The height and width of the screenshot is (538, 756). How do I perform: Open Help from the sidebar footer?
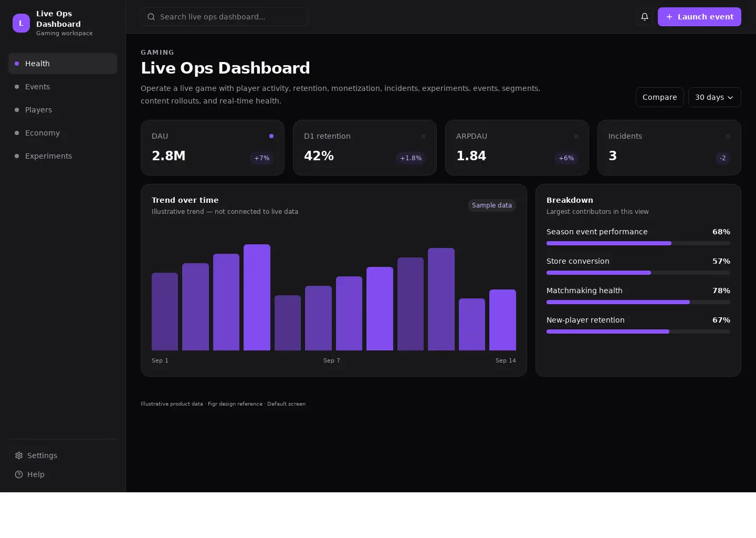[x=62, y=474]
